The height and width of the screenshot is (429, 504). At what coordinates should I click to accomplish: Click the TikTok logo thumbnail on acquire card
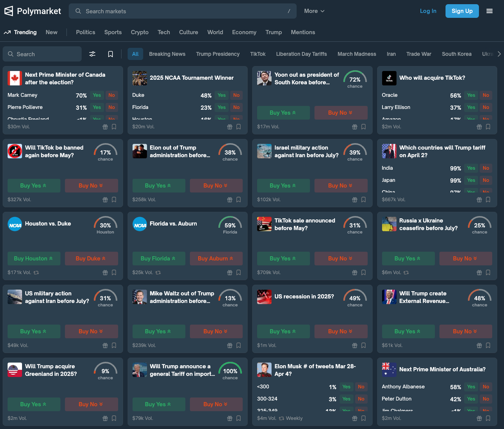[389, 78]
